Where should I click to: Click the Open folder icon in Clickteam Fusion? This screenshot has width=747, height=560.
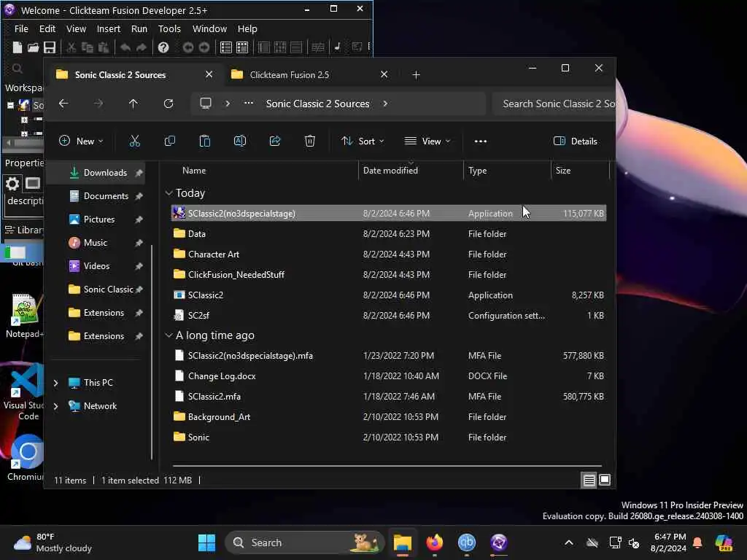(33, 47)
